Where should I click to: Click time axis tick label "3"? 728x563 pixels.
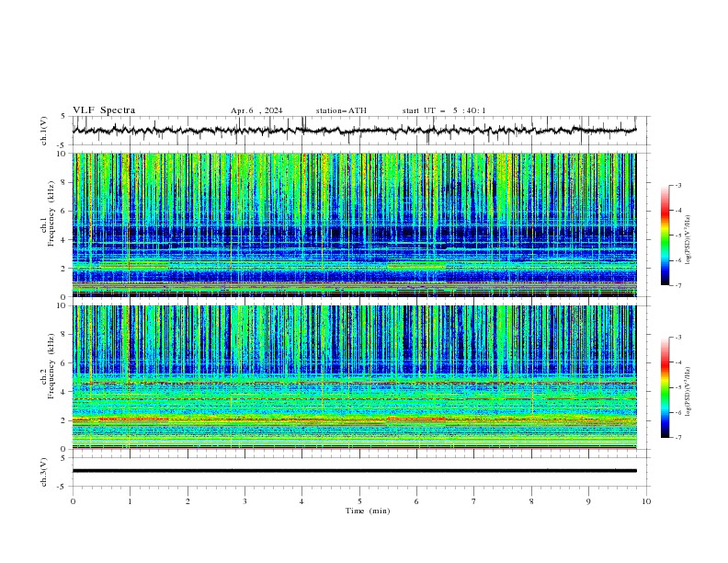point(245,501)
